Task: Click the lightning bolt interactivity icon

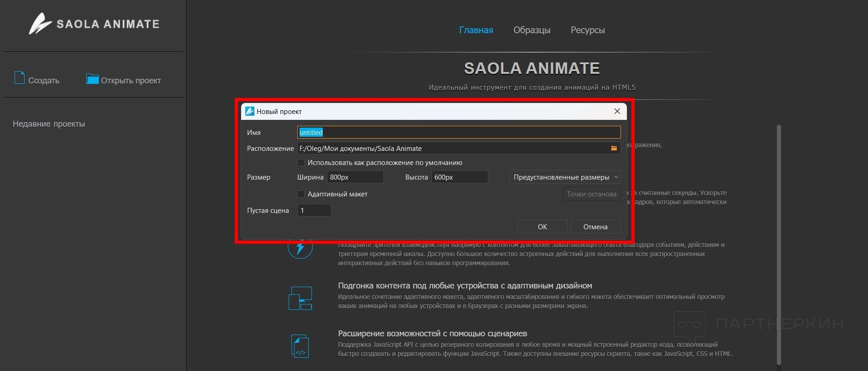Action: 300,248
